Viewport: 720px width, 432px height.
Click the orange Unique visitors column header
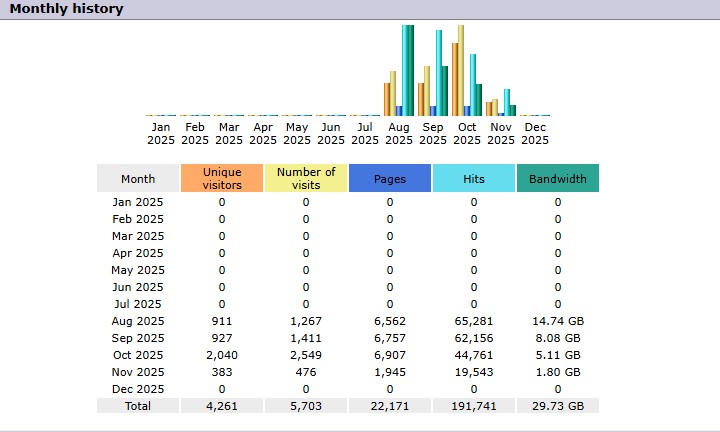tap(222, 178)
